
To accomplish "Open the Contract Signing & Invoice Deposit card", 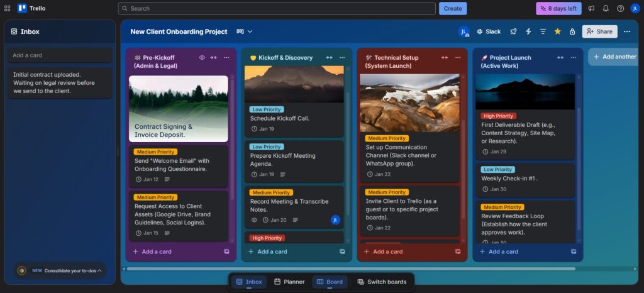I will point(179,109).
